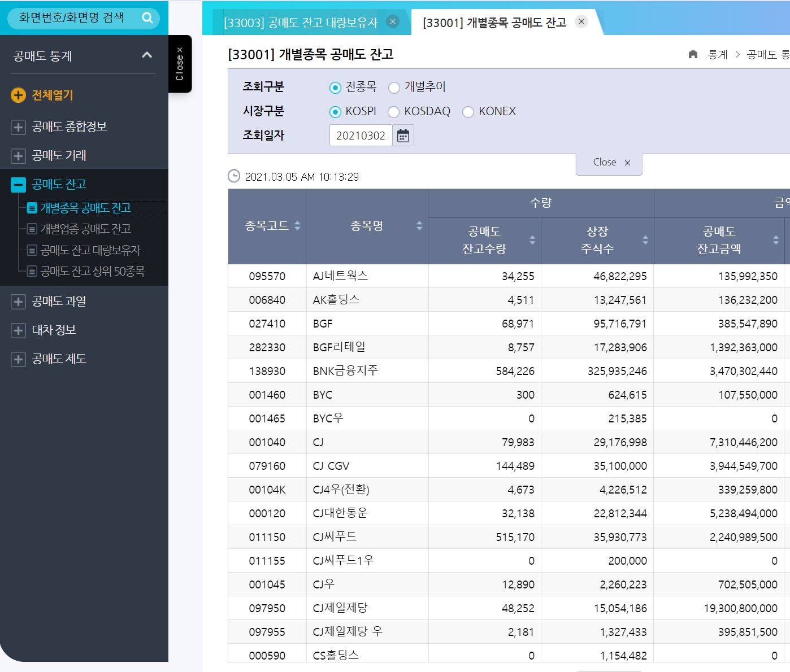Expand 공매도 과열 menu
The image size is (790, 672).
click(18, 302)
